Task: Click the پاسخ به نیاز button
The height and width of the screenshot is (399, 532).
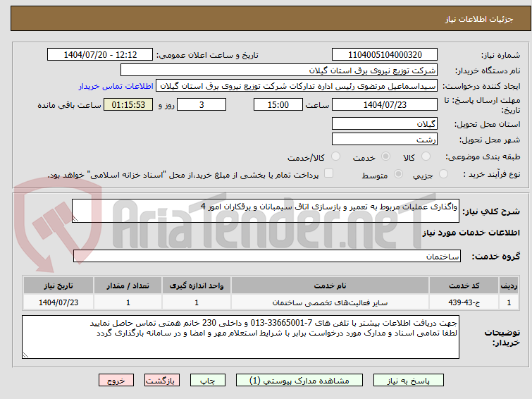Action: point(409,381)
